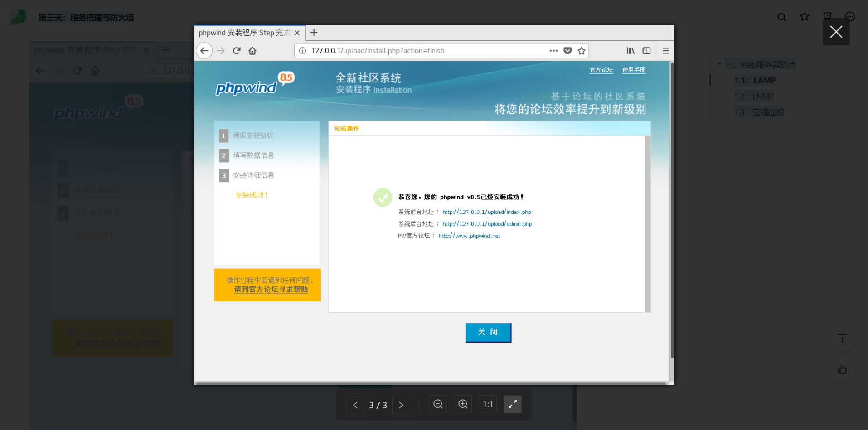The image size is (868, 430).
Task: Open the browser library icon
Action: (630, 51)
